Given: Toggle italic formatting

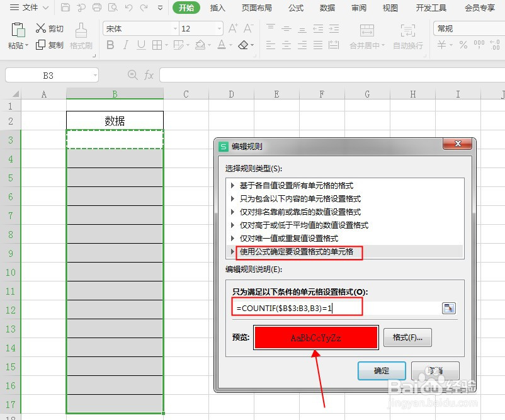Looking at the screenshot, I should (125, 45).
